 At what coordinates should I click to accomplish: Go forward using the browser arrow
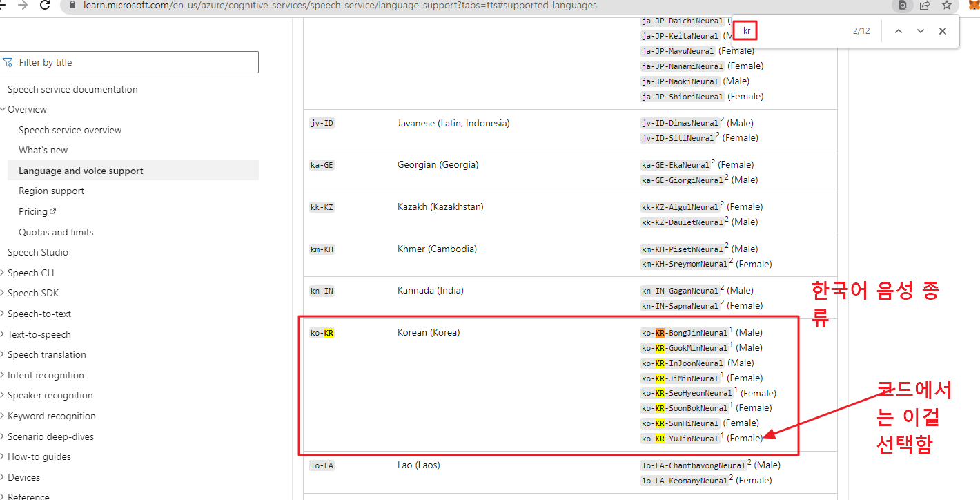(x=23, y=6)
